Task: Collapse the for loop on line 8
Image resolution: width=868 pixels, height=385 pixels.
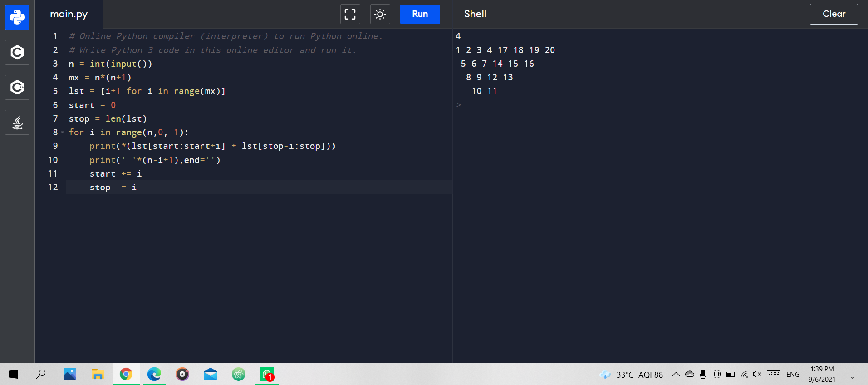Action: (62, 133)
